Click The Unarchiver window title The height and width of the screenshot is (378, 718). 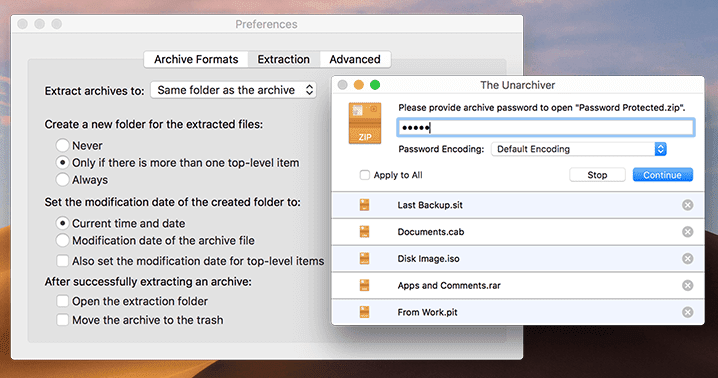517,85
